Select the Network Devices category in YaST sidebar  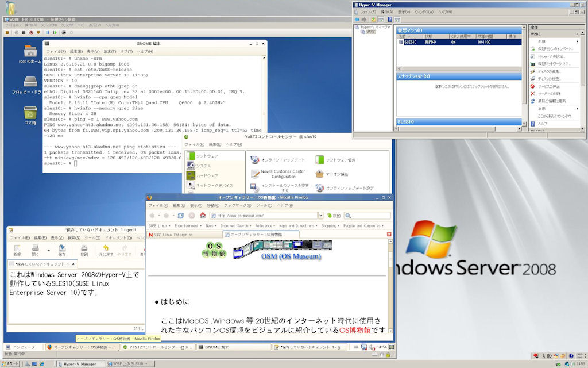[x=210, y=186]
